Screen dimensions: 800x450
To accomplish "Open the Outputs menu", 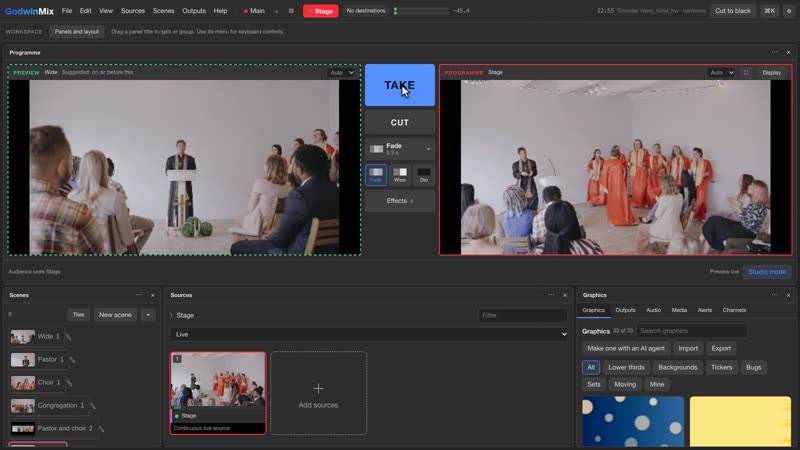I will (x=194, y=11).
